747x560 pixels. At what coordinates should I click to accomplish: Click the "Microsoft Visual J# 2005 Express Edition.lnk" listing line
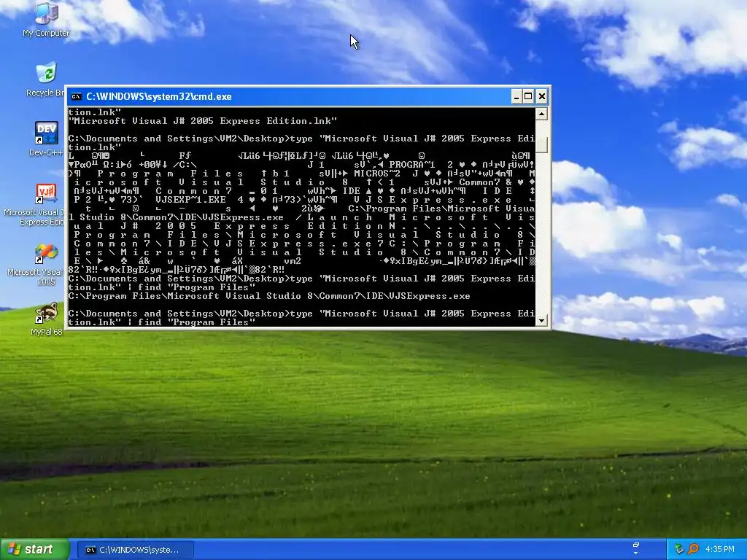coord(203,121)
